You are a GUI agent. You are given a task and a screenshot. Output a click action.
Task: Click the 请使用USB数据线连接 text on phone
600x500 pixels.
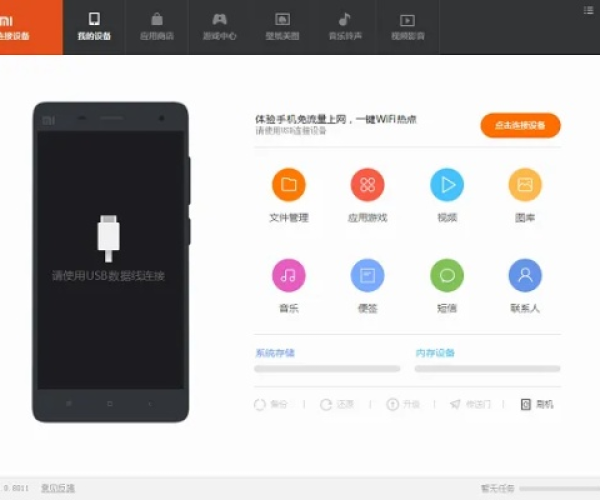(x=108, y=276)
